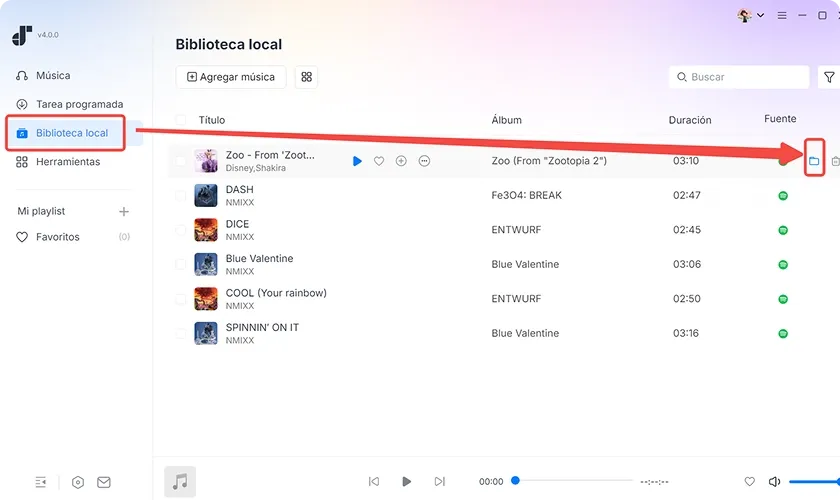
Task: Mute audio with the speaker icon
Action: (775, 482)
